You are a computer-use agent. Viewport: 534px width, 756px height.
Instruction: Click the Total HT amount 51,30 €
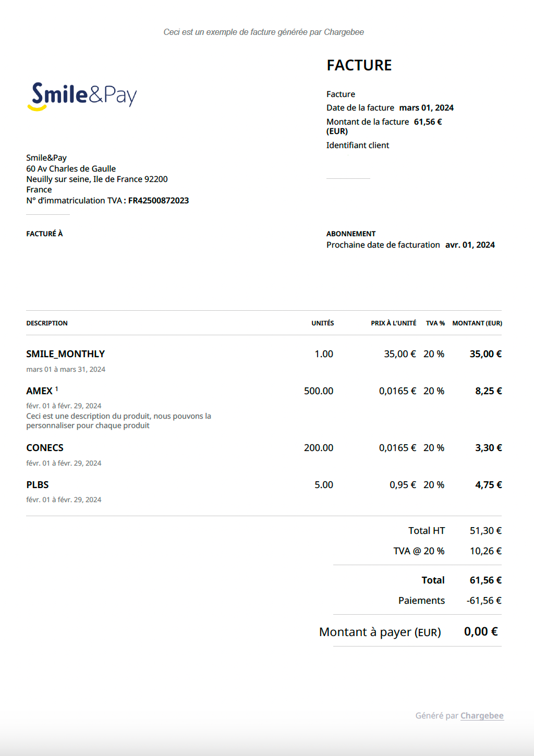(485, 531)
